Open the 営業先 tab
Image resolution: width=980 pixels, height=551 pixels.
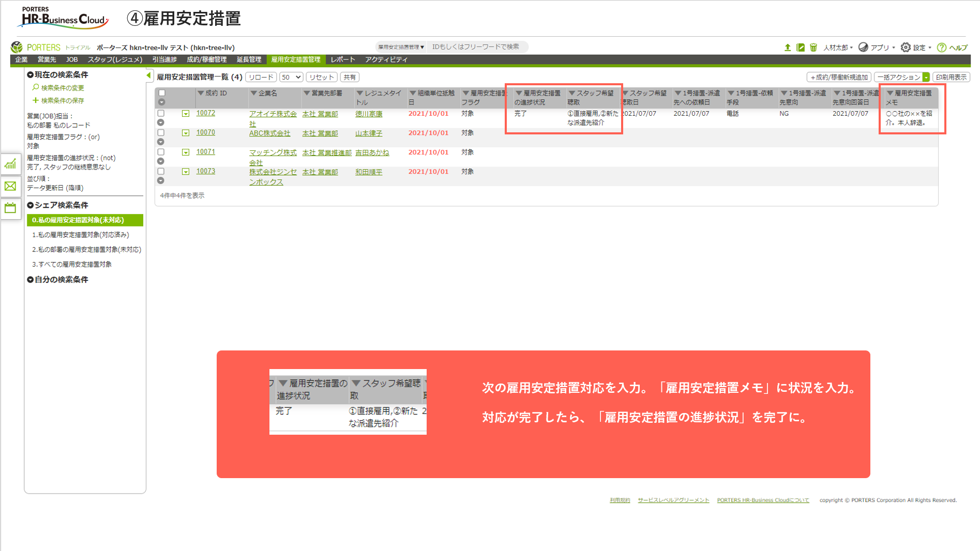pyautogui.click(x=47, y=59)
